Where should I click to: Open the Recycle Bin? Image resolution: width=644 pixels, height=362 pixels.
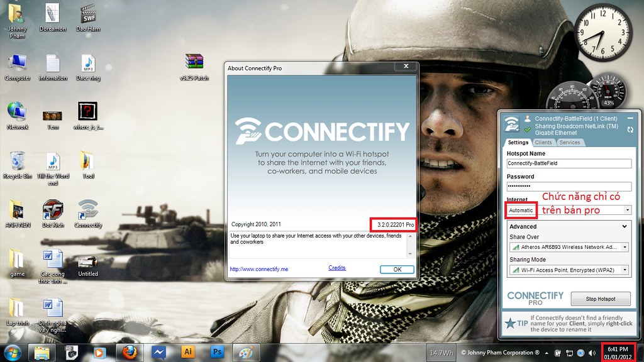(17, 165)
